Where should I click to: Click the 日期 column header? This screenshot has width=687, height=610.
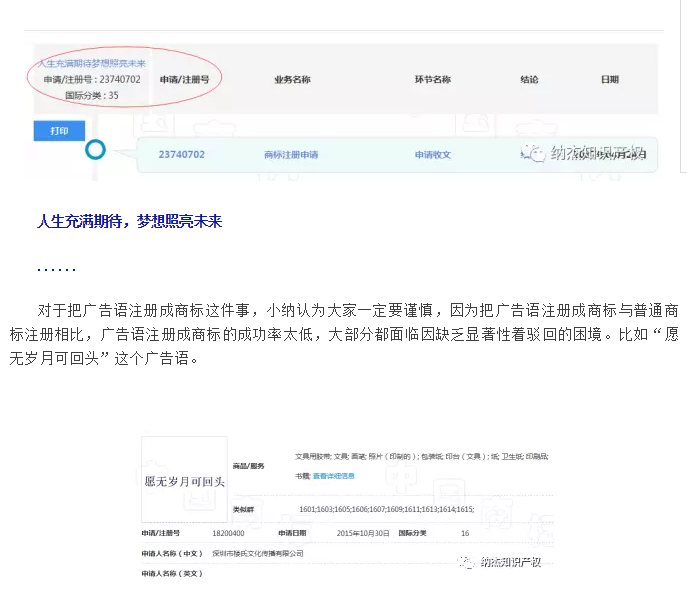609,79
